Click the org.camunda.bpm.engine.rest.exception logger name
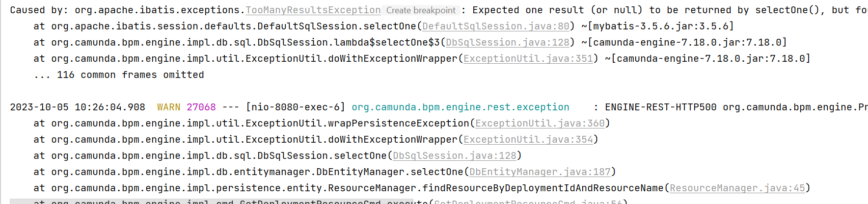This screenshot has height=204, width=868. tap(461, 107)
